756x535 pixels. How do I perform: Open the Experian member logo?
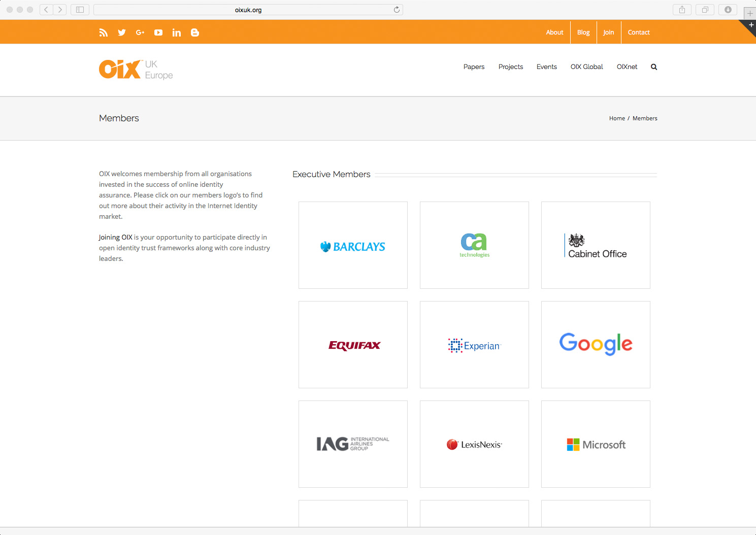tap(474, 345)
